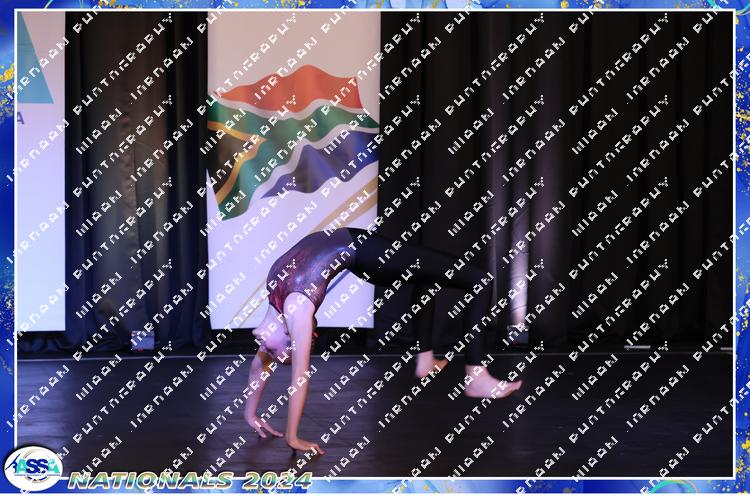Click the "NATIONALS 2024" caption text

tap(190, 480)
